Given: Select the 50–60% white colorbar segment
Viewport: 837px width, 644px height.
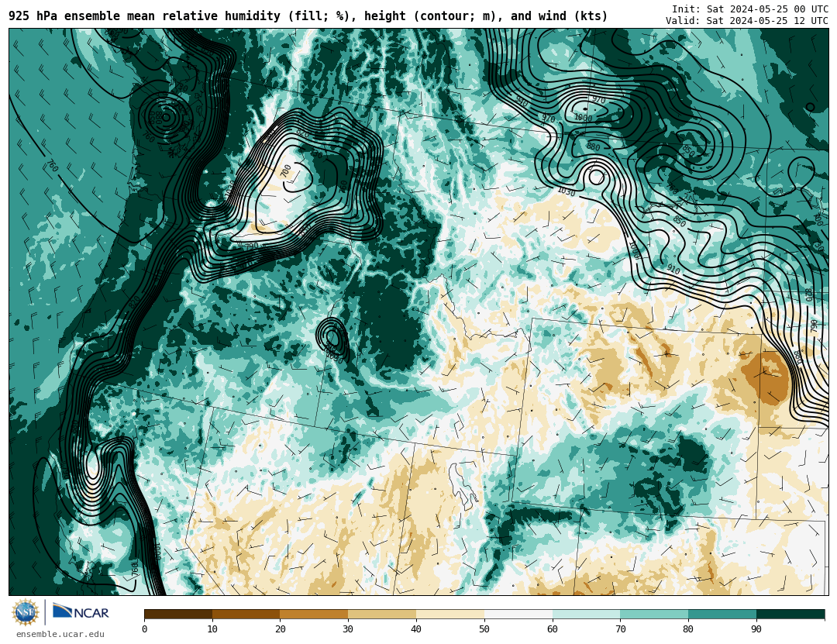Looking at the screenshot, I should pyautogui.click(x=518, y=615).
